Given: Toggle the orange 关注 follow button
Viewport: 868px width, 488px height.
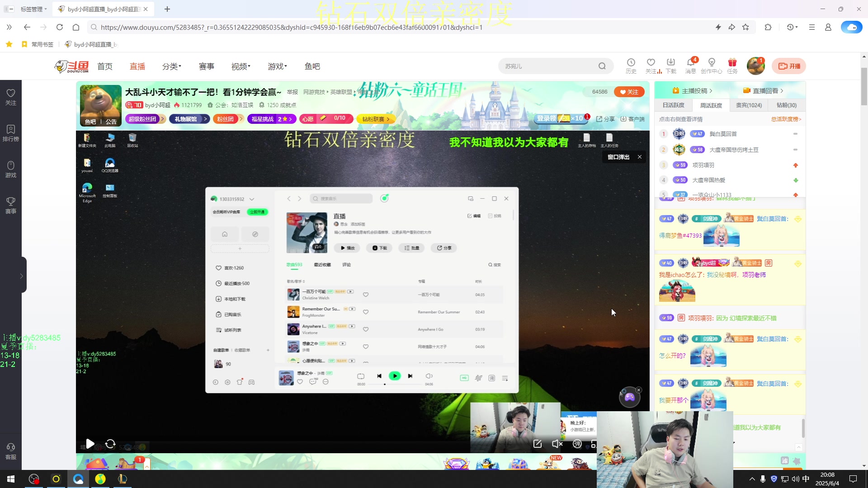Looking at the screenshot, I should [629, 92].
